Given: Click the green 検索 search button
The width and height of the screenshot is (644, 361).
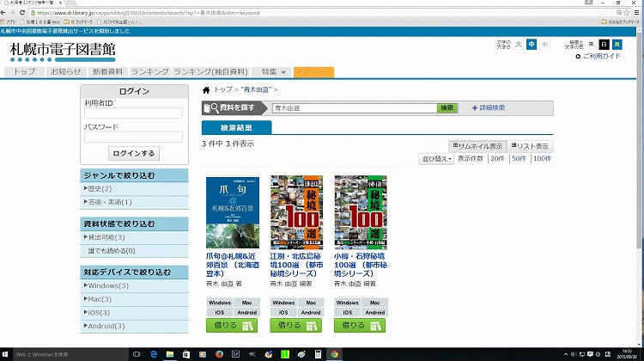Looking at the screenshot, I should [447, 108].
